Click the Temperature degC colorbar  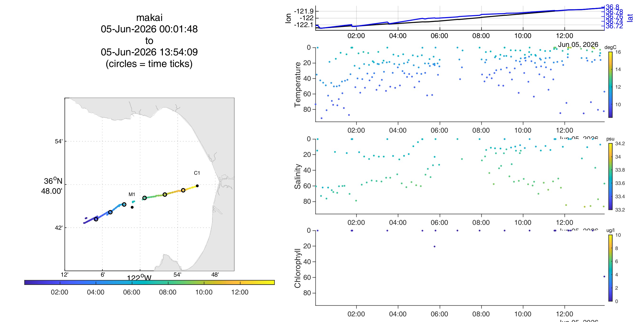pyautogui.click(x=610, y=85)
